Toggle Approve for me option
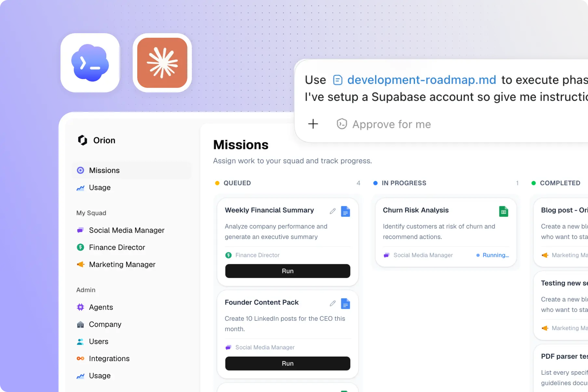The height and width of the screenshot is (392, 588). [384, 124]
